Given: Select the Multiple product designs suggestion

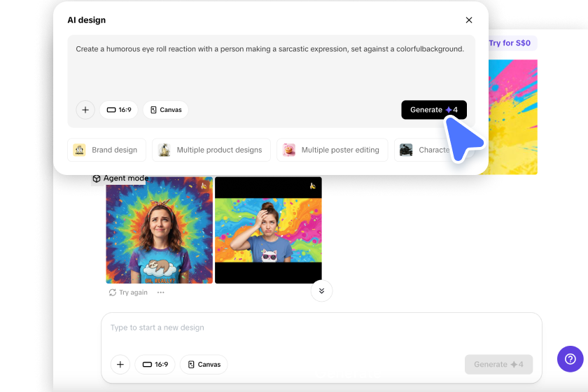Looking at the screenshot, I should (x=211, y=150).
